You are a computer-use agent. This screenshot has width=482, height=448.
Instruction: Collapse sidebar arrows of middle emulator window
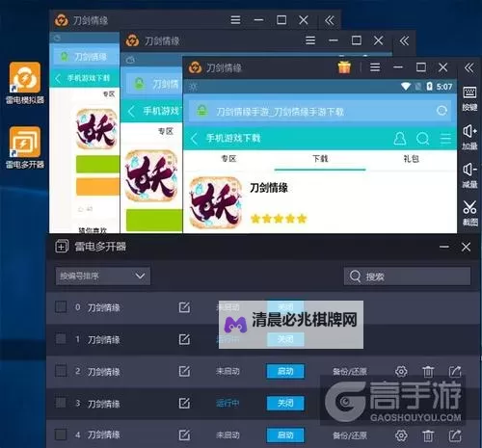[x=404, y=40]
